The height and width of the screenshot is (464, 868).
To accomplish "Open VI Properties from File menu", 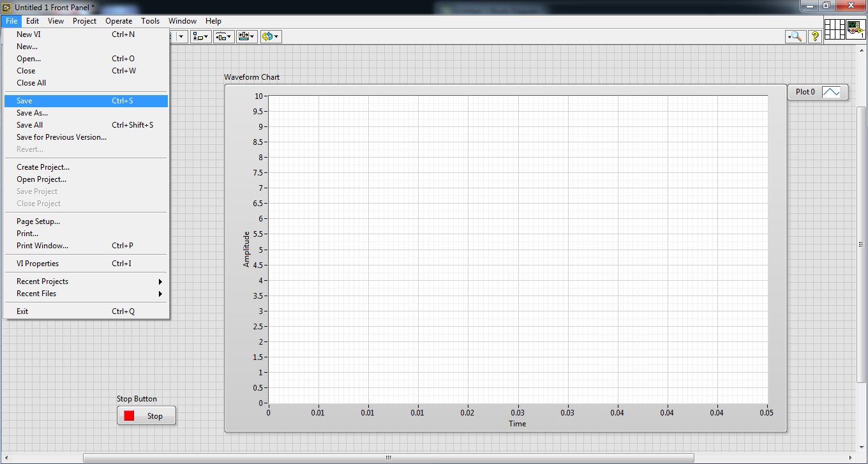I will pyautogui.click(x=86, y=264).
